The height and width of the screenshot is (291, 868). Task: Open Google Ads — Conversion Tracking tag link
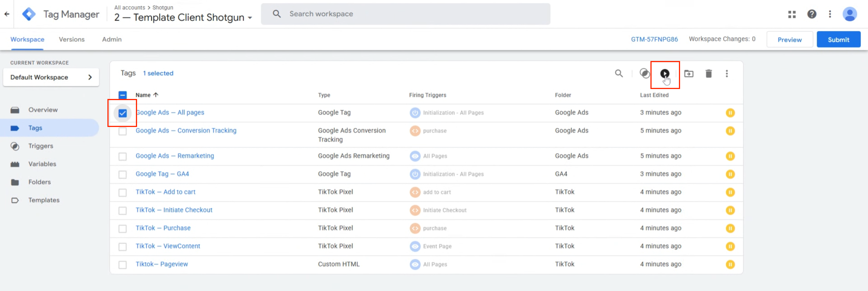point(186,131)
